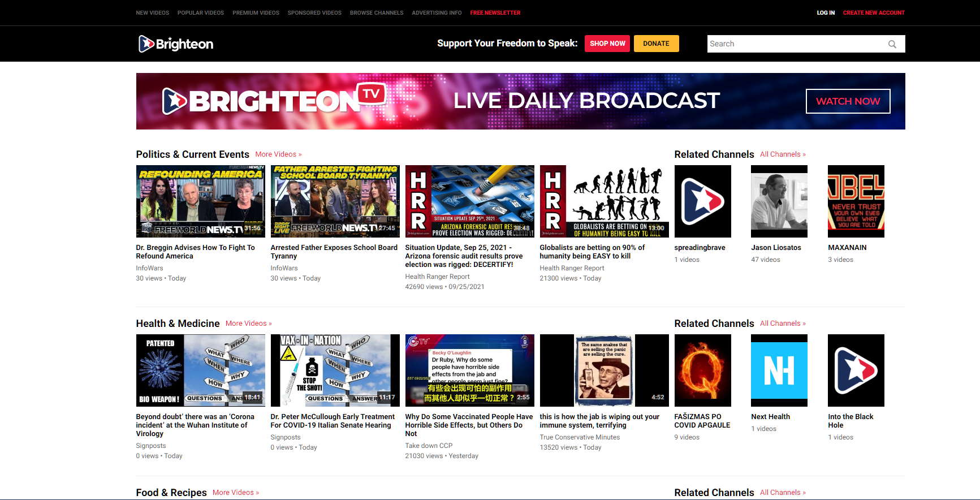Open Patented Bio Weapon video thumbnail

click(200, 370)
